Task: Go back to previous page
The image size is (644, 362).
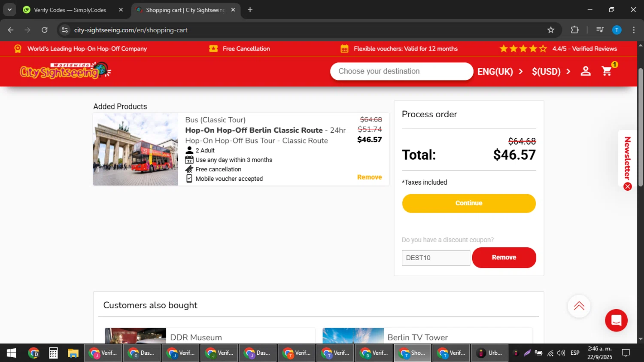Action: point(11,30)
